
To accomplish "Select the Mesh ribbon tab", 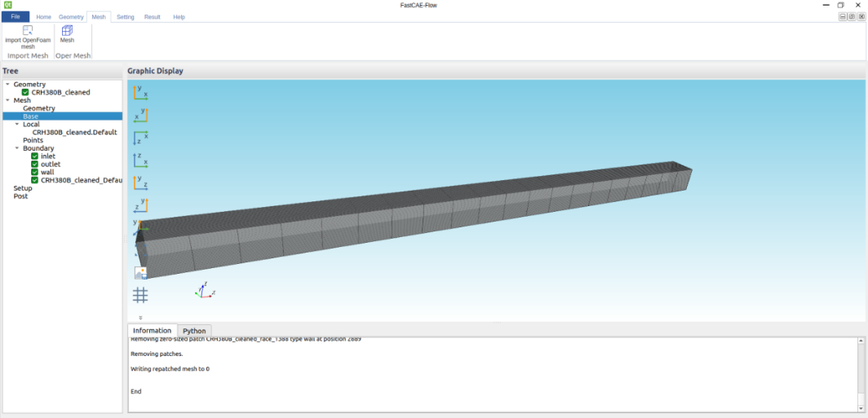I will [99, 17].
